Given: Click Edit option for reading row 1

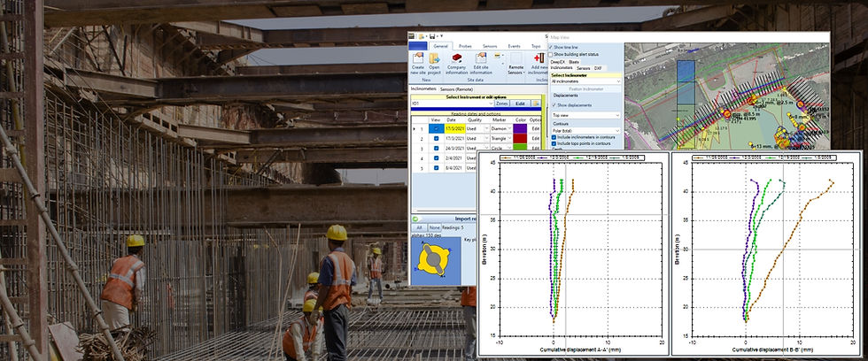Looking at the screenshot, I should pyautogui.click(x=536, y=129).
